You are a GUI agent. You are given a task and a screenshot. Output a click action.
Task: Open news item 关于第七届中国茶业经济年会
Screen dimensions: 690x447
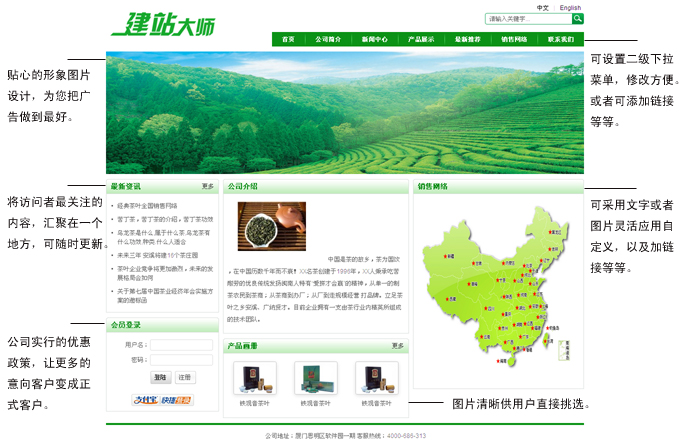[x=165, y=296]
